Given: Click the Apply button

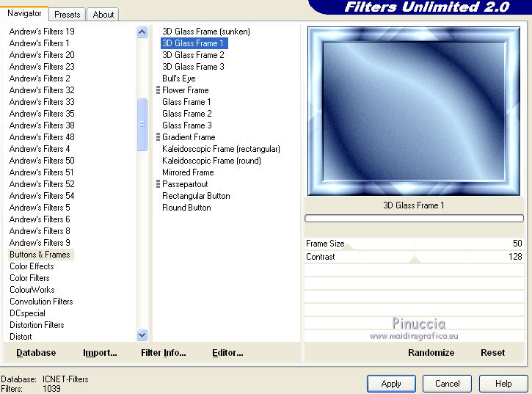Looking at the screenshot, I should (391, 384).
